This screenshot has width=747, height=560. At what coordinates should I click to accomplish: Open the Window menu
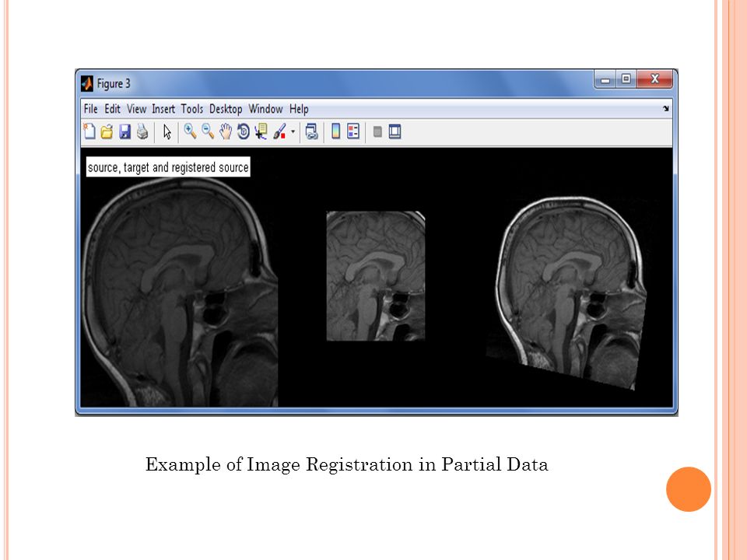pos(266,109)
